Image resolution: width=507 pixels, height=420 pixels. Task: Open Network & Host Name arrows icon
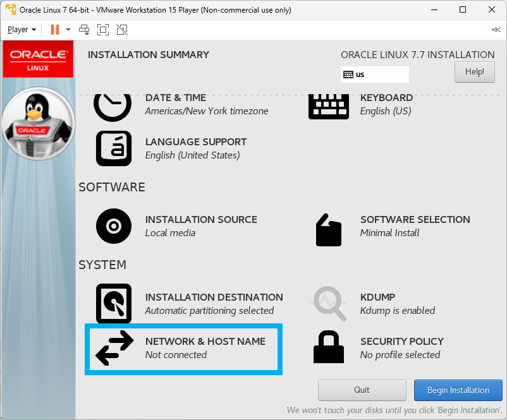[114, 348]
